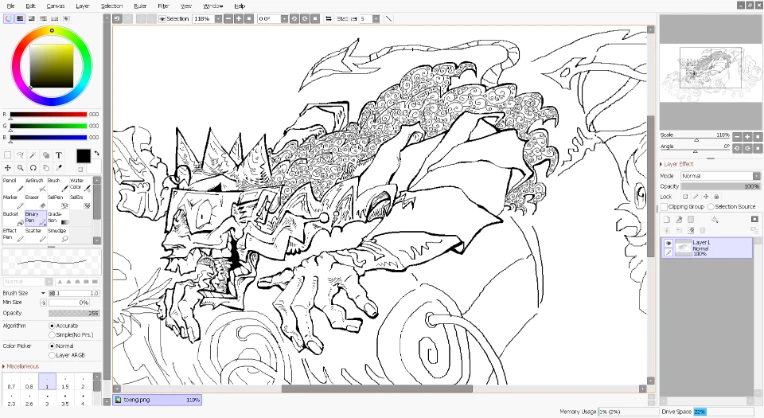The height and width of the screenshot is (418, 764).
Task: Open the rotation angle dropdown
Action: [x=285, y=19]
